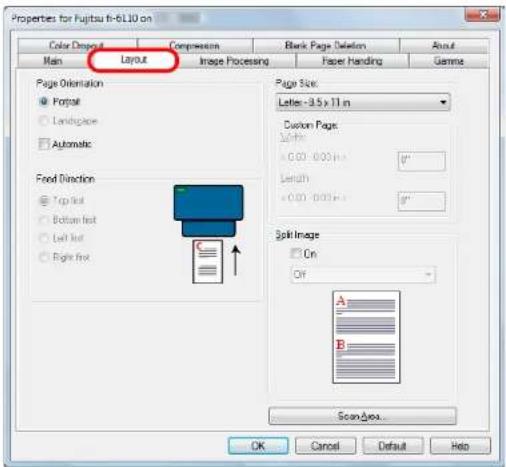Click the Cancel button

point(325,446)
